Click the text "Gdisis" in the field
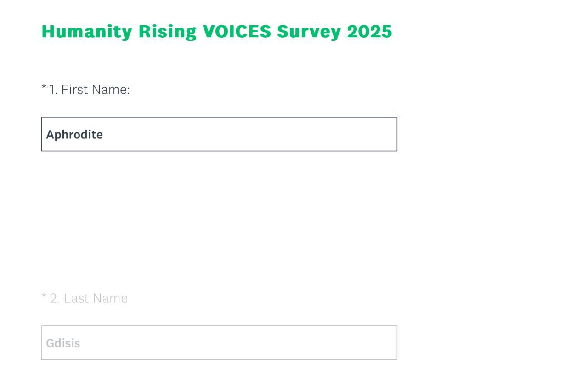This screenshot has width=588, height=387. pos(63,343)
